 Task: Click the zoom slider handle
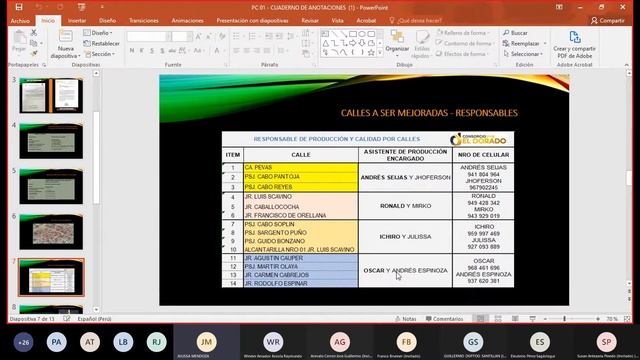[564, 319]
